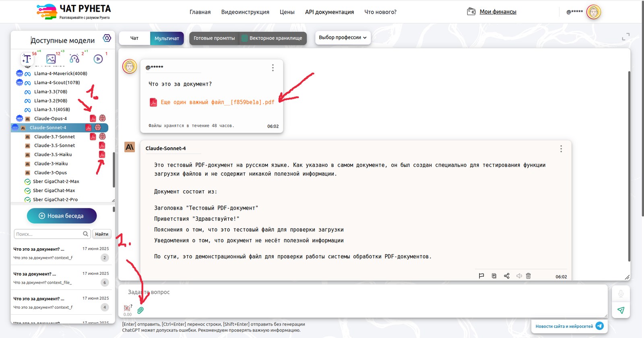This screenshot has width=644, height=338.
Task: Select the Llama-4-Scout(107B) model
Action: (x=57, y=82)
